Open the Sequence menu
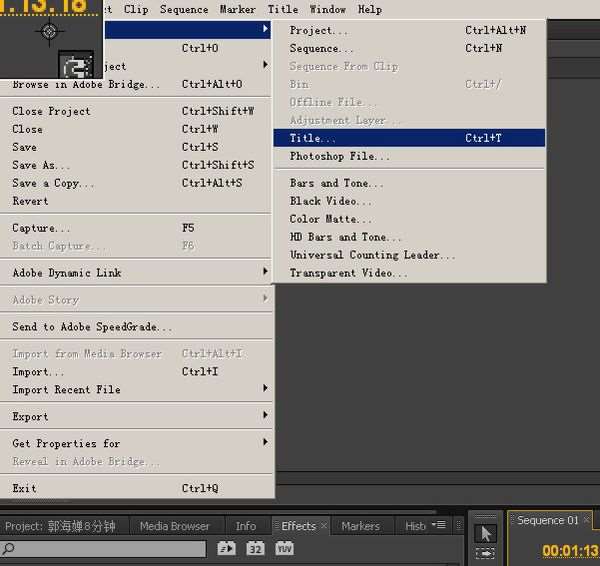The width and height of the screenshot is (600, 566). tap(184, 9)
